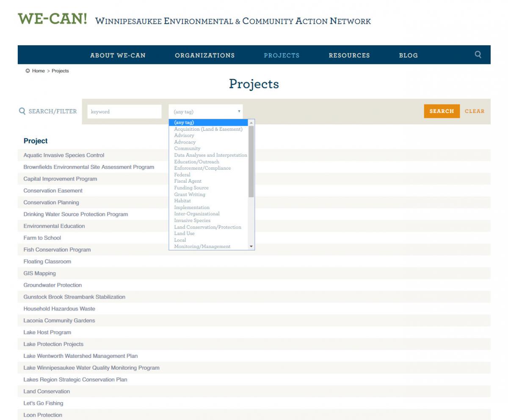Open the Laconia Community Gardens project
Viewport: 508px width, 420px height.
tap(59, 321)
